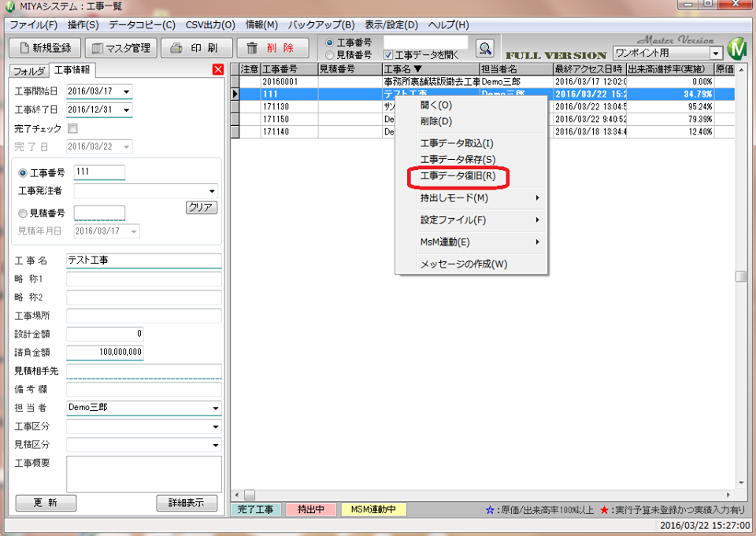The width and height of the screenshot is (756, 536).
Task: Sort by 最終アクセス日時 column header
Action: pos(589,69)
